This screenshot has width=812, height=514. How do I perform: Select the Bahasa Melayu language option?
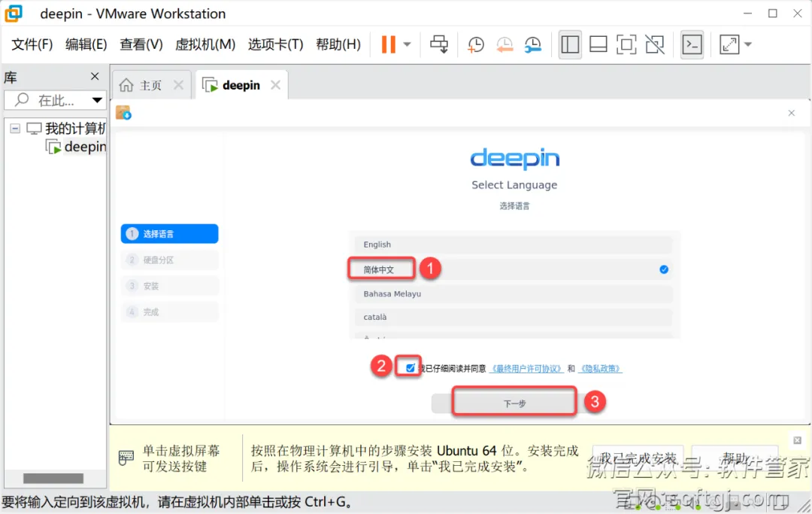pos(514,293)
